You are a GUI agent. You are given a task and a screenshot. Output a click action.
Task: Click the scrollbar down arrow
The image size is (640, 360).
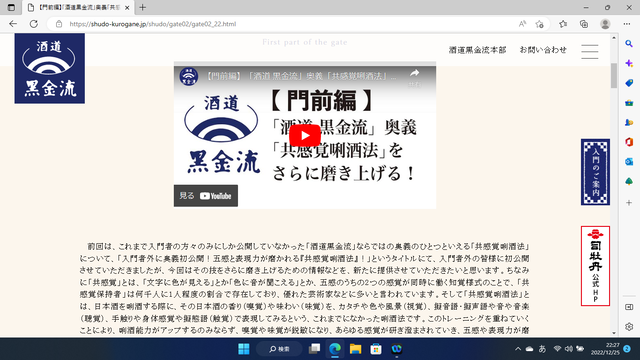point(614,333)
